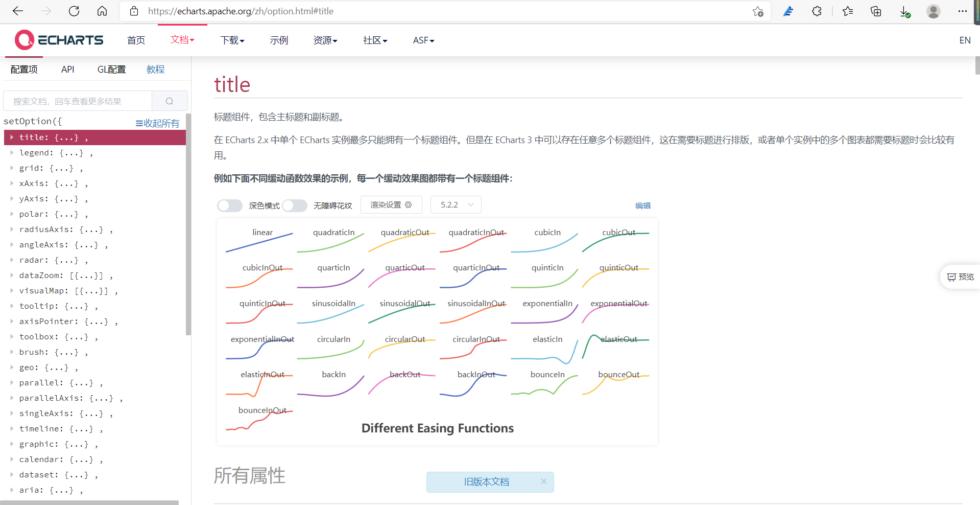Click the ECharts logo
Viewport: 980px width, 505px height.
pos(58,40)
